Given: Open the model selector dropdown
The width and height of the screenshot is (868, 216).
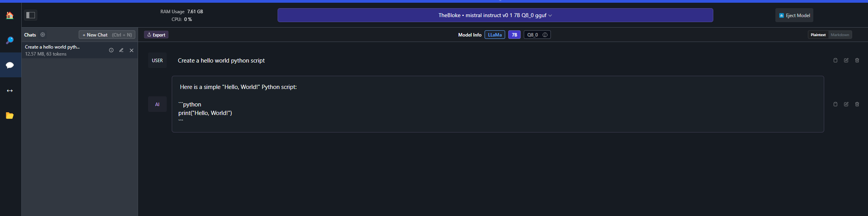Looking at the screenshot, I should (495, 15).
